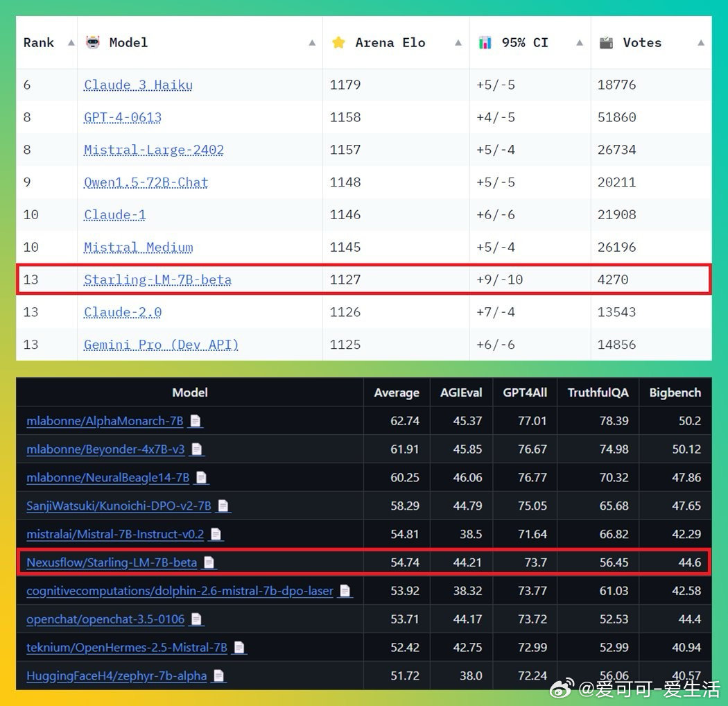Click the votes value 21908
The width and height of the screenshot is (728, 706).
(x=616, y=215)
